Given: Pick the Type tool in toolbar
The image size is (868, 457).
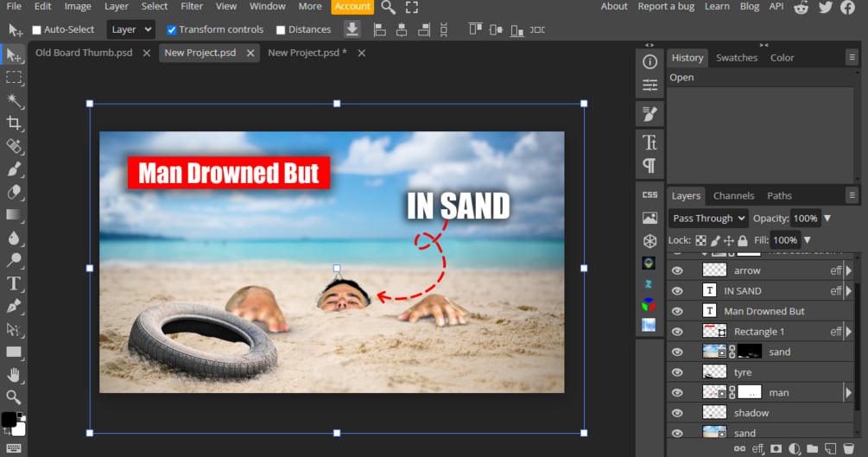Looking at the screenshot, I should (14, 283).
